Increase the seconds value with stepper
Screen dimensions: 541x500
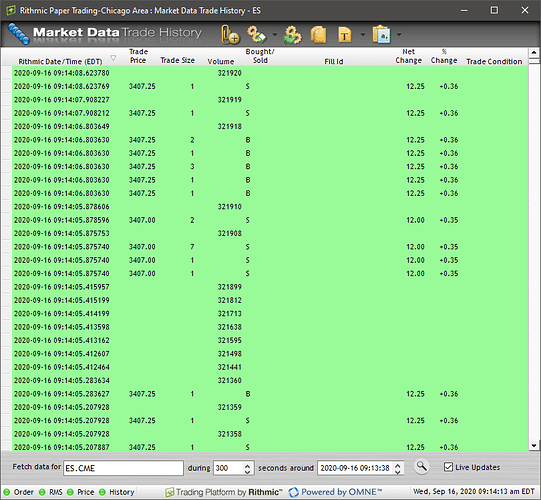(x=247, y=465)
